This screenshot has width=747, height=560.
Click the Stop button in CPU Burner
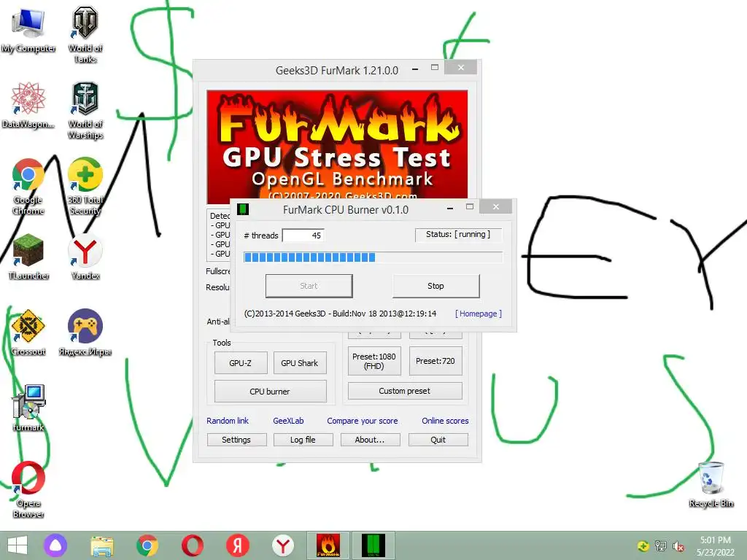click(x=436, y=286)
